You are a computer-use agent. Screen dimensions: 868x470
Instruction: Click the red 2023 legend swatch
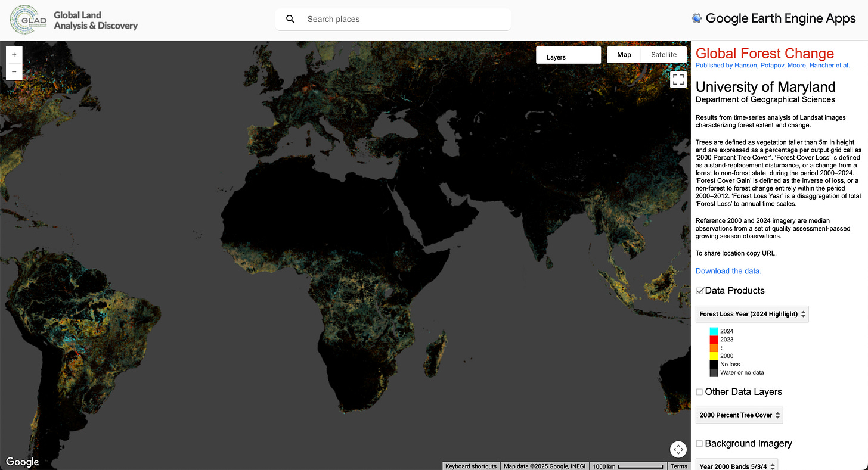[714, 340]
